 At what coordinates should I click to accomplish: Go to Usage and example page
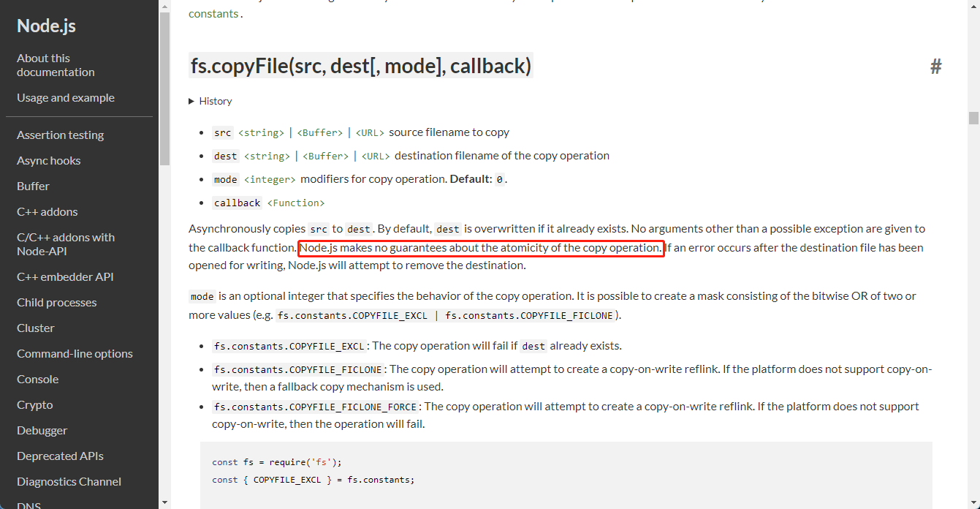click(x=66, y=98)
